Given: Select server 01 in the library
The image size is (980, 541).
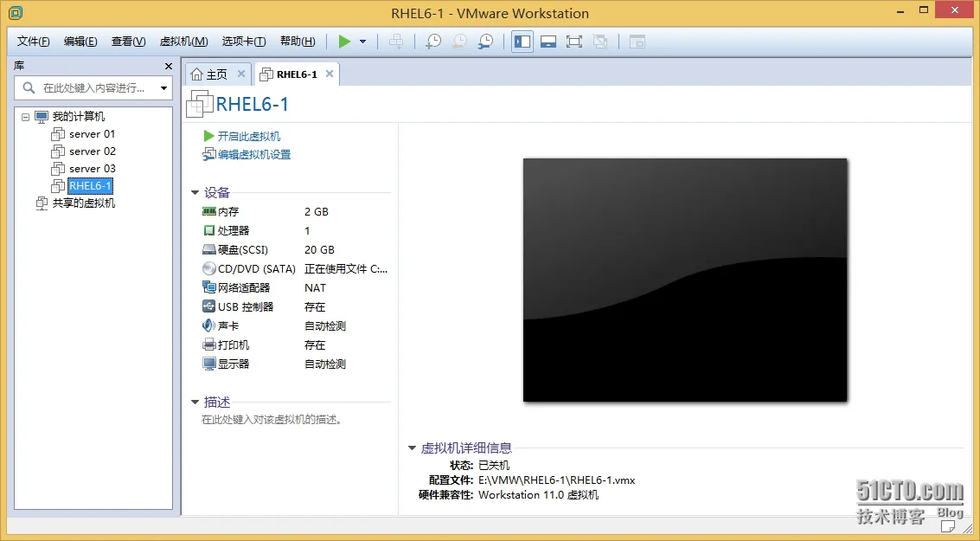Looking at the screenshot, I should pos(92,134).
